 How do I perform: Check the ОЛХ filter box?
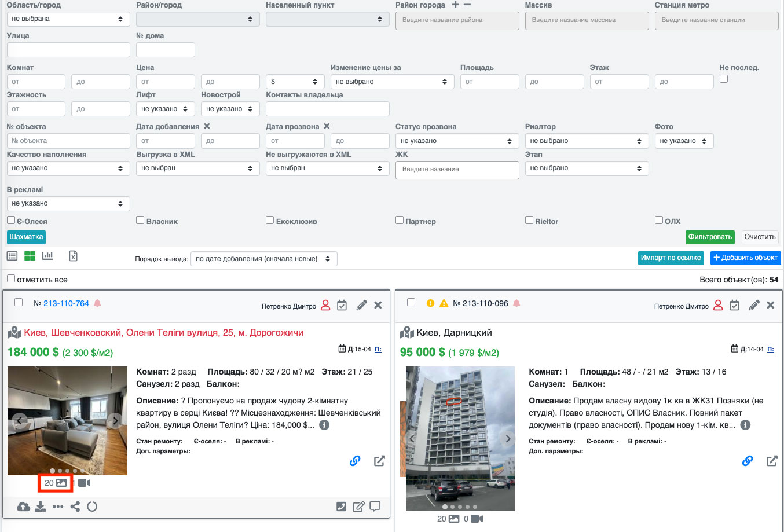click(659, 220)
